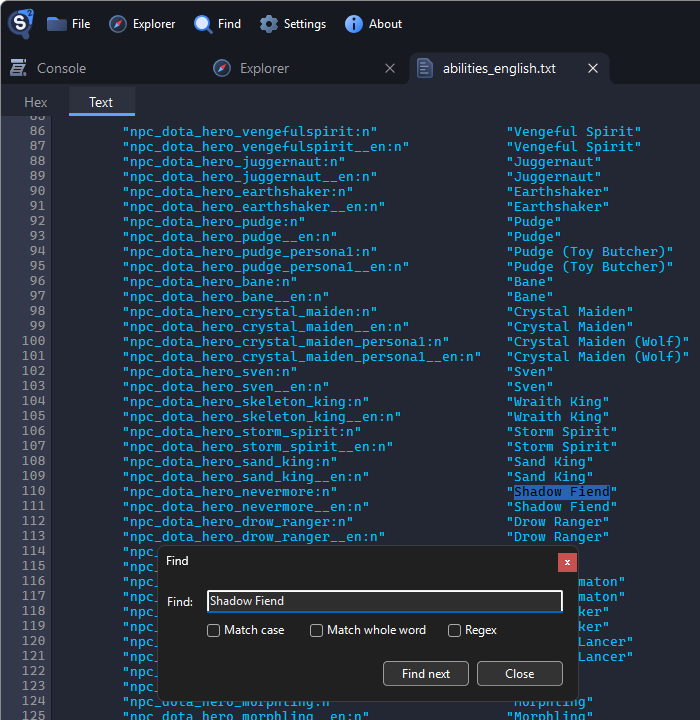Toggle the Match whole word checkbox
Screen dimensions: 700x720
[x=316, y=630]
